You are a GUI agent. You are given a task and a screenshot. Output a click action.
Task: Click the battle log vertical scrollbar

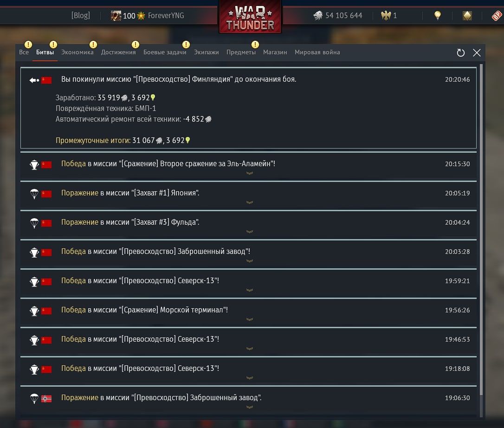481,230
